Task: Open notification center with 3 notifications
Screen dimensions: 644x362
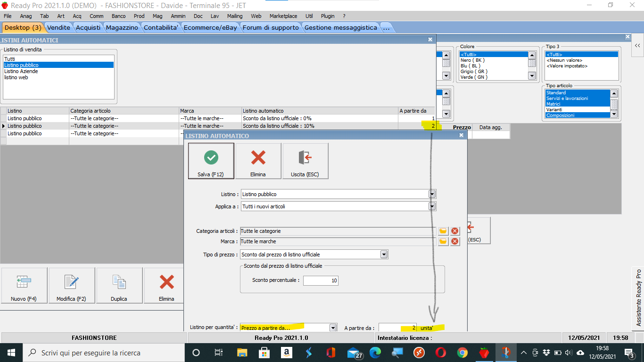Action: 629,353
